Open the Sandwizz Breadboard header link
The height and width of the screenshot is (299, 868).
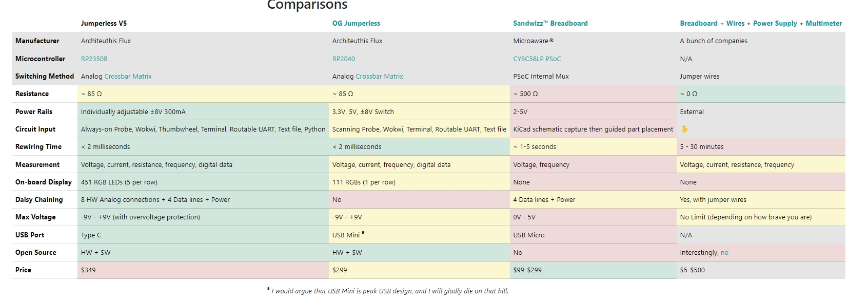click(x=550, y=23)
